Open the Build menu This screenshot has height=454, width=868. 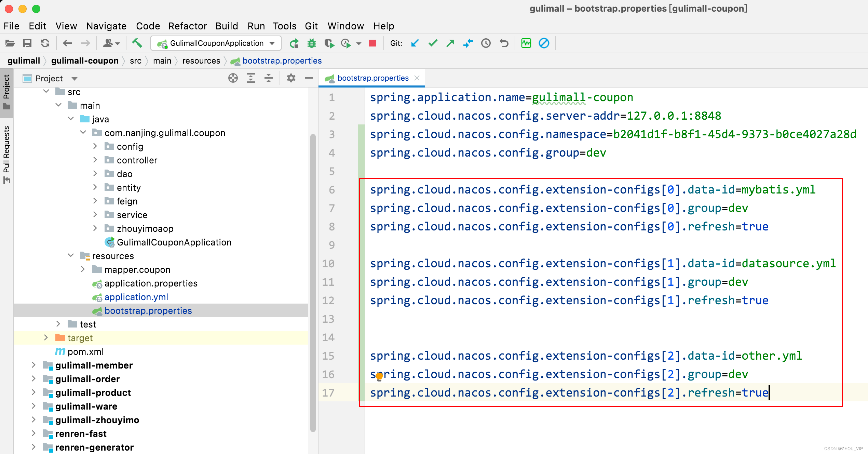pyautogui.click(x=227, y=26)
